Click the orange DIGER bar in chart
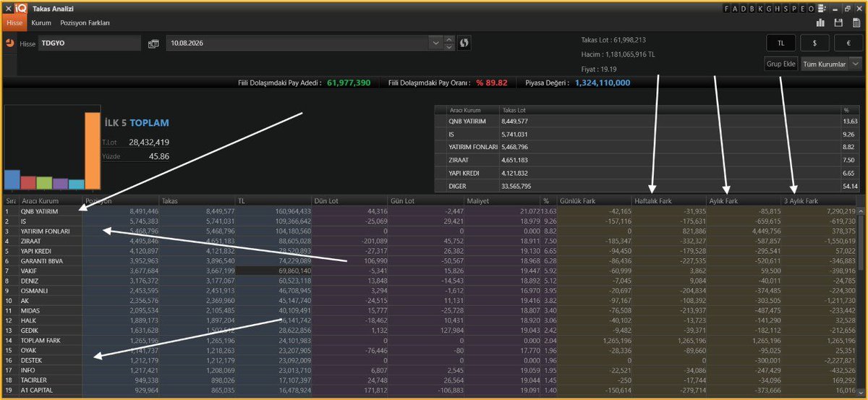The image size is (868, 400). pos(92,150)
